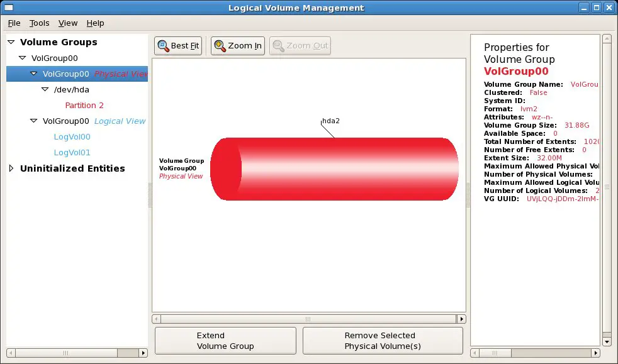Select LogVol00 in the sidebar tree

[72, 136]
